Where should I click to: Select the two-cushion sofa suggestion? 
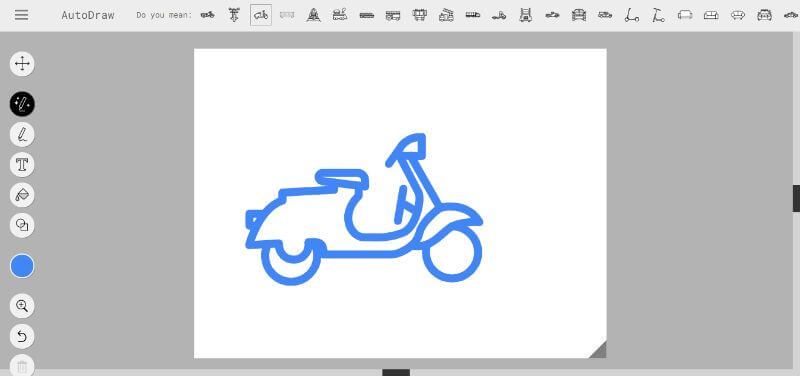tap(711, 15)
